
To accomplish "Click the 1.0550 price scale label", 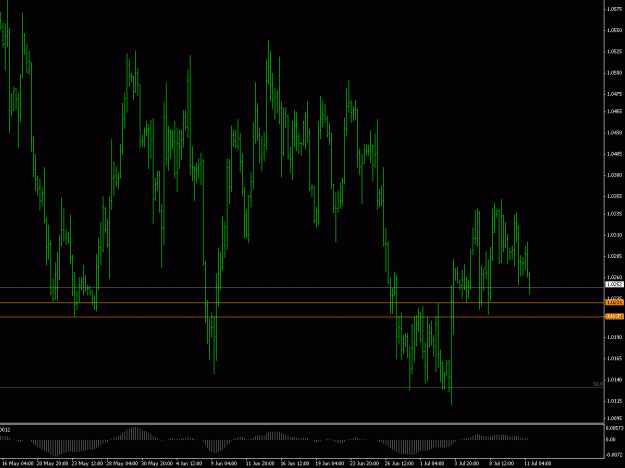I will 614,30.
